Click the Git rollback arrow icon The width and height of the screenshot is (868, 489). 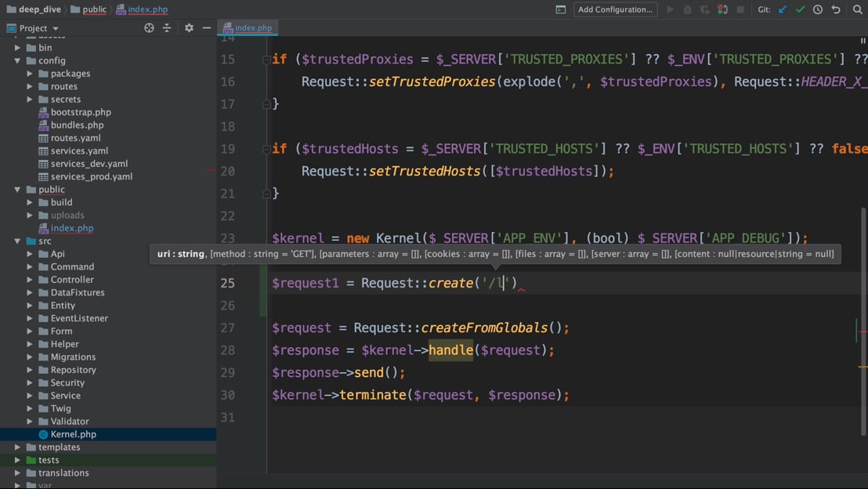836,9
